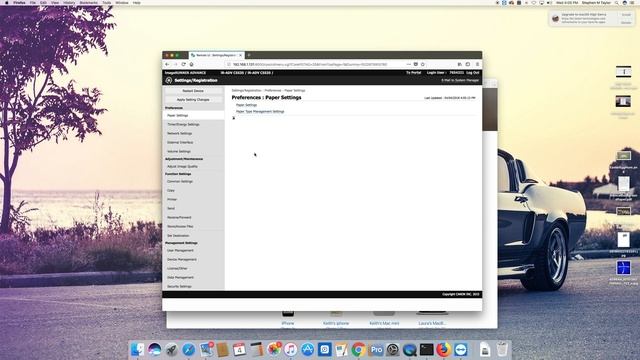Screen dimensions: 640x360
Task: Open the Firefox hamburger menu
Action: point(477,64)
